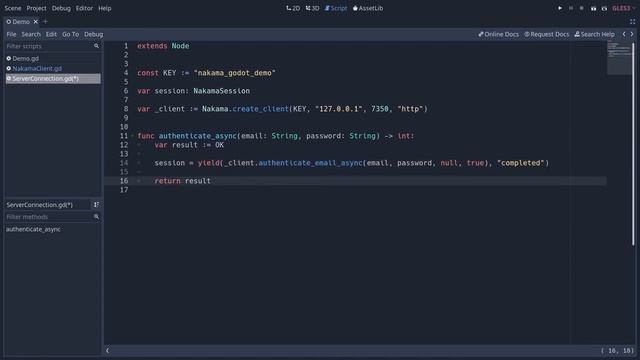
Task: Click 'authenticate_email_async' on line 14
Action: 310,163
